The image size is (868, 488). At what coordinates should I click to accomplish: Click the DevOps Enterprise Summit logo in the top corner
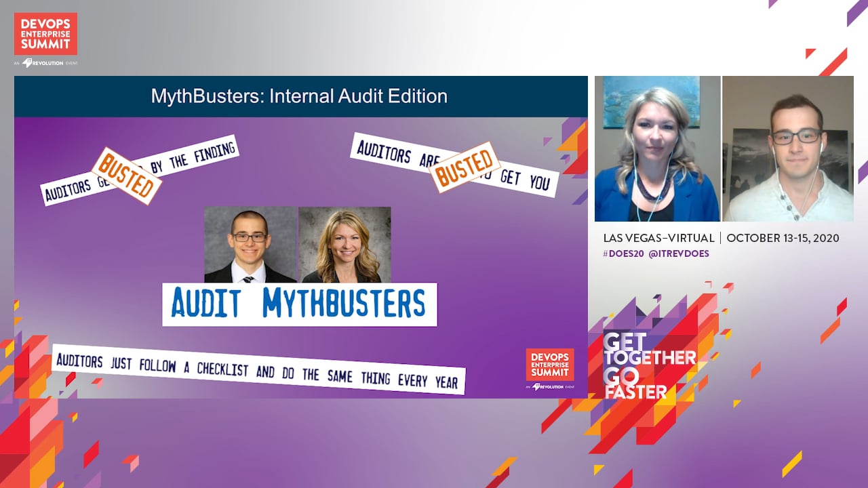[x=45, y=34]
